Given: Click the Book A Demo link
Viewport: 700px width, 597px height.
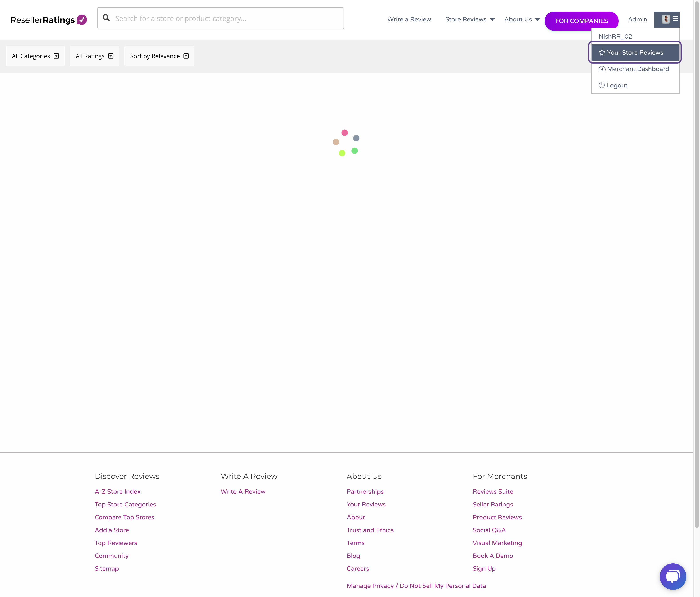Looking at the screenshot, I should (x=493, y=555).
